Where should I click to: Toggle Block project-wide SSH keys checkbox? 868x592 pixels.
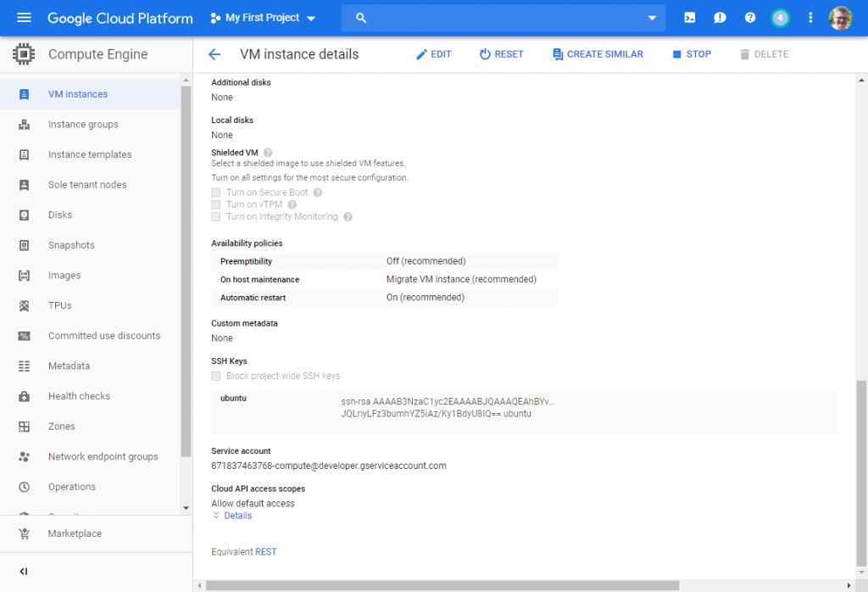pos(216,376)
